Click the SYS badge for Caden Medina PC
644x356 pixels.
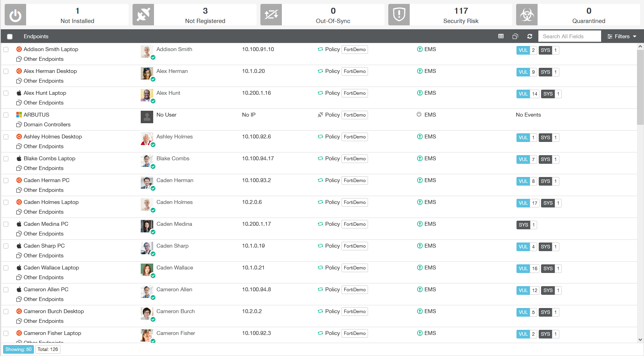tap(523, 225)
